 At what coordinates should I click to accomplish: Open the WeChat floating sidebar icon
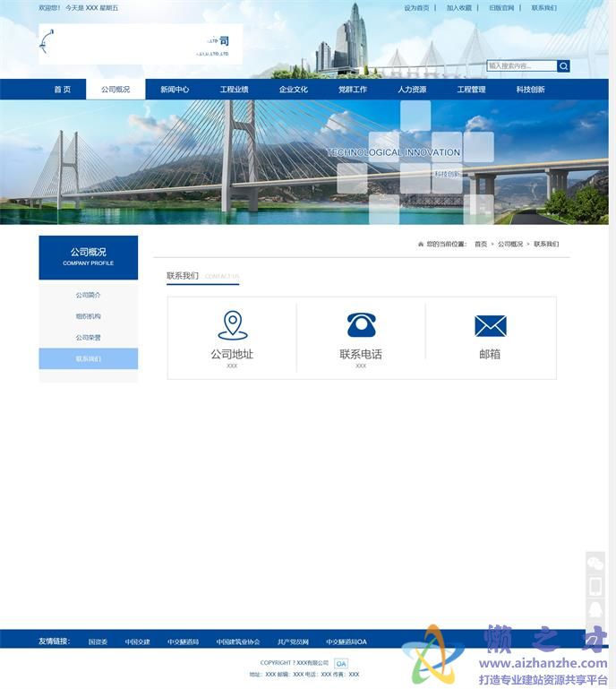(595, 563)
